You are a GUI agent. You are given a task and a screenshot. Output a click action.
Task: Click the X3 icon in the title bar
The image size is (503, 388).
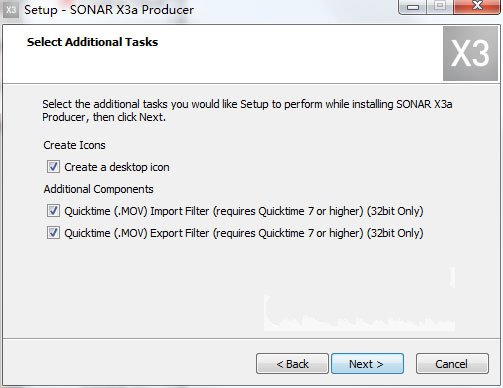[10, 10]
